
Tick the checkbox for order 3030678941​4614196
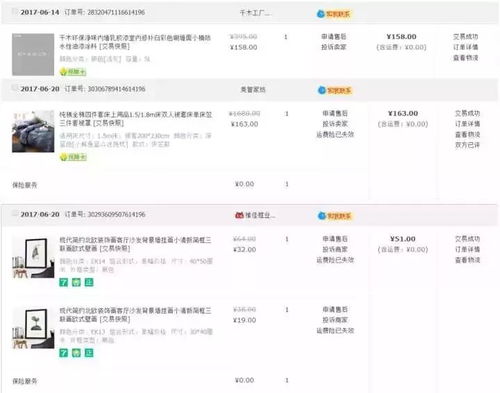pyautogui.click(x=15, y=88)
